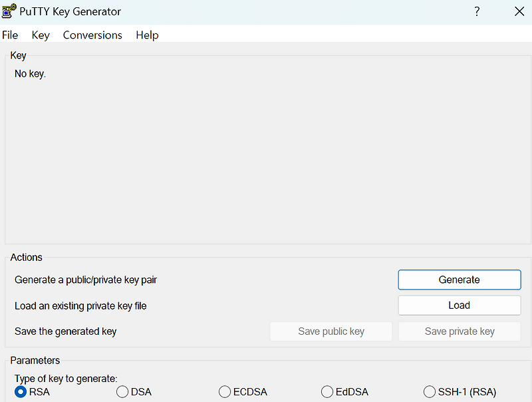Click the Help question mark icon
This screenshot has width=532, height=402.
[477, 11]
